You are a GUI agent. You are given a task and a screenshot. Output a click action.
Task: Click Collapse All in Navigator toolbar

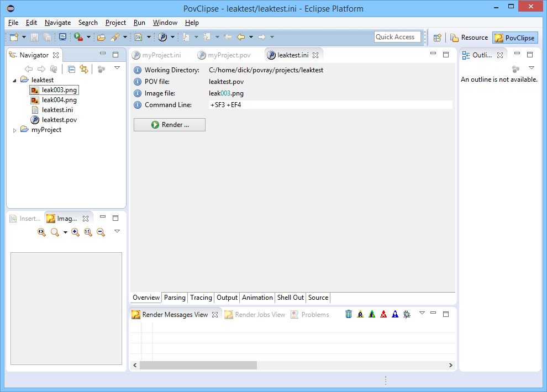[71, 69]
